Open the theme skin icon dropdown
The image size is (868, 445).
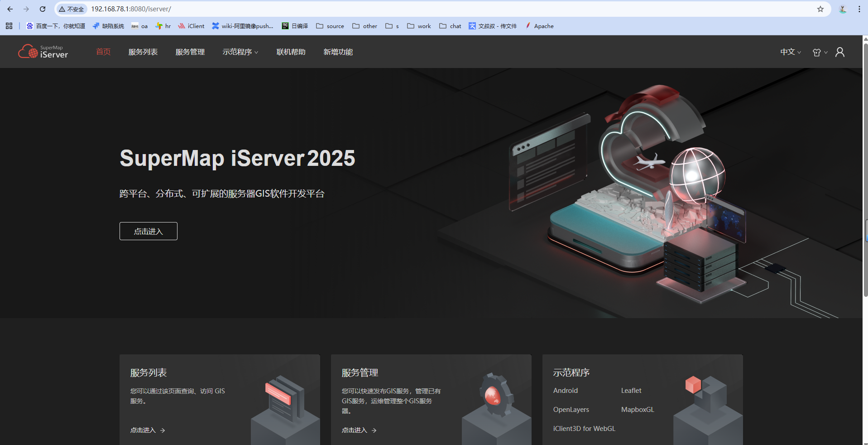(x=820, y=52)
